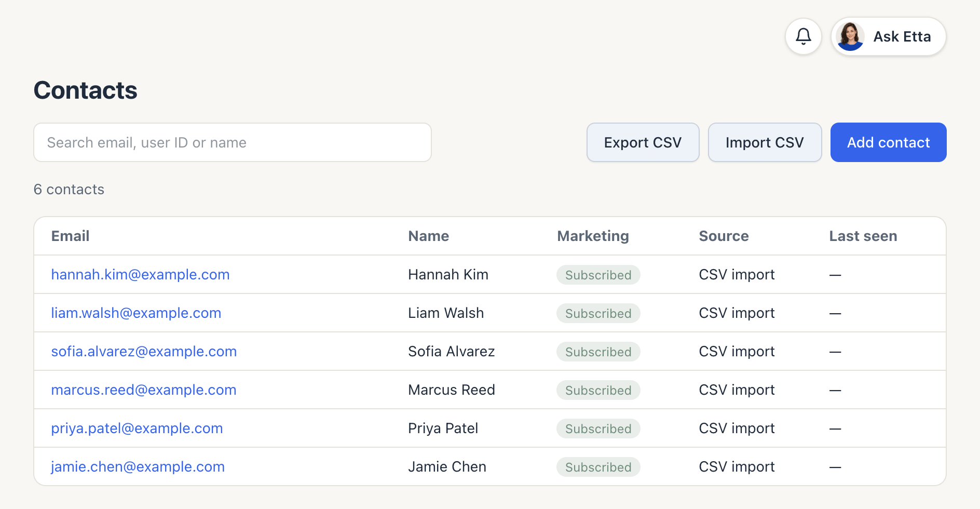Screen dimensions: 980x509
Task: Click CSV import in Sofia Alvarez's row
Action: pos(737,351)
